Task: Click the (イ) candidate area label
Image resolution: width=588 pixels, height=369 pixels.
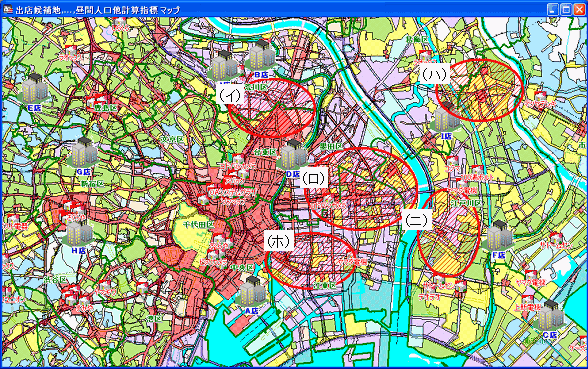Action: click(x=231, y=95)
